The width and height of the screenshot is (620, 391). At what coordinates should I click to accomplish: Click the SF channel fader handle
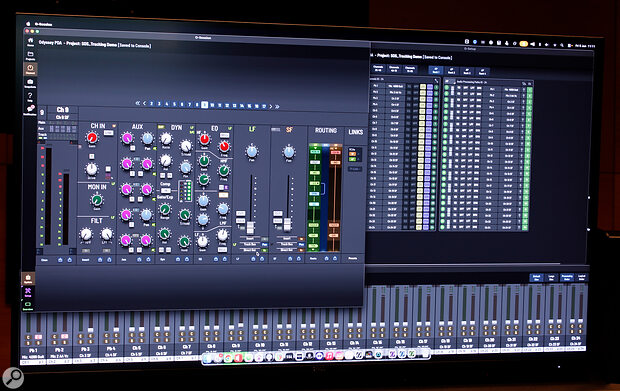click(x=287, y=224)
